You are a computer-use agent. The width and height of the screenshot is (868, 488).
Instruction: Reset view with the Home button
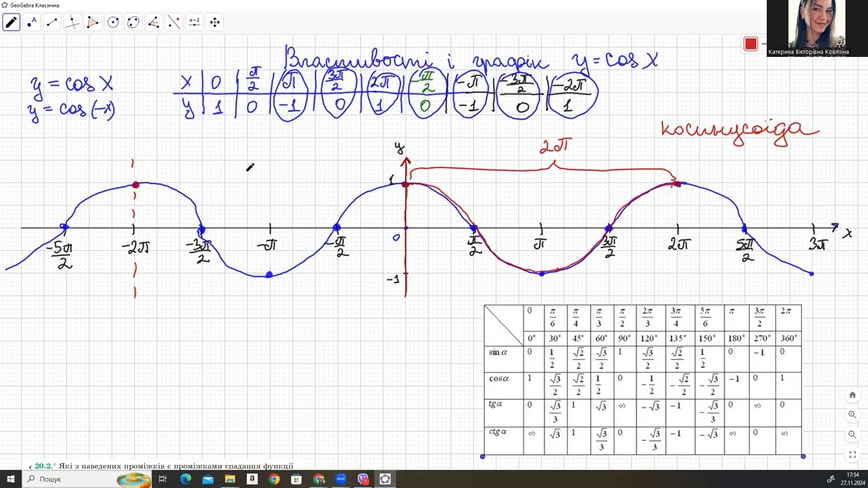coord(852,395)
